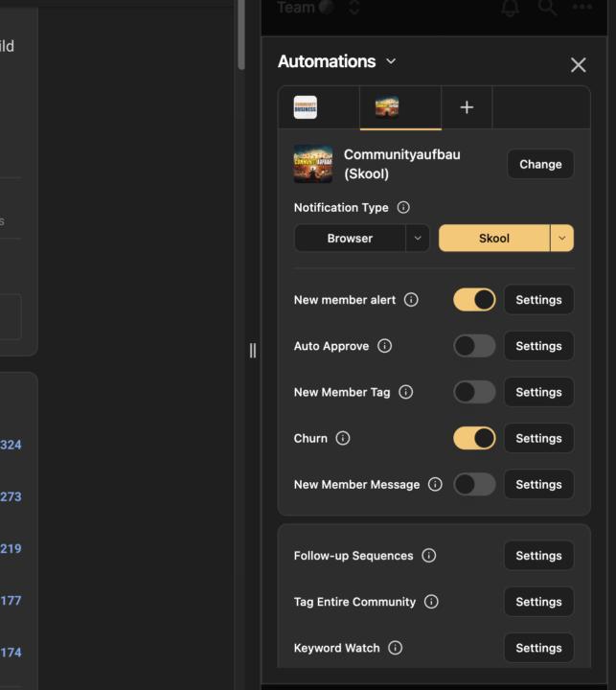The image size is (616, 690).
Task: Open Churn settings
Action: click(x=538, y=438)
